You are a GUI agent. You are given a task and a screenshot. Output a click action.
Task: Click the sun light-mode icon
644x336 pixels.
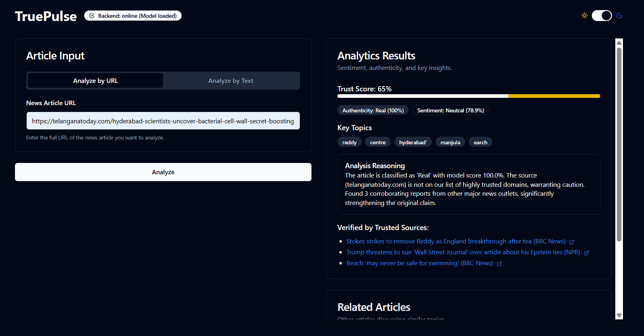pos(584,15)
